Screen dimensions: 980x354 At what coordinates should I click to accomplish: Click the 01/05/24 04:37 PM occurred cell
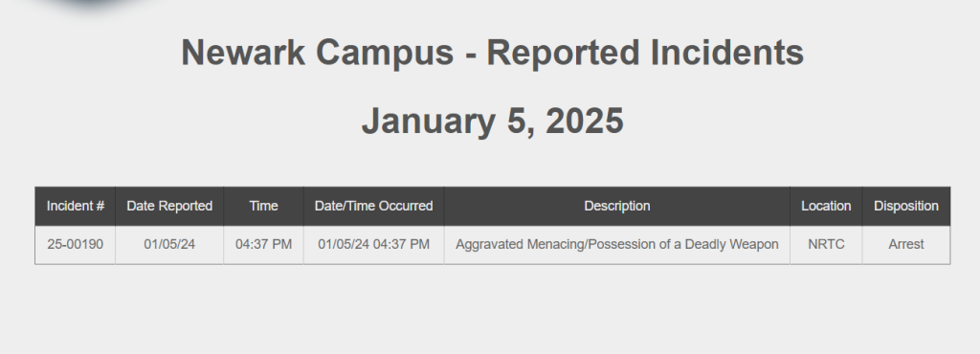click(374, 245)
